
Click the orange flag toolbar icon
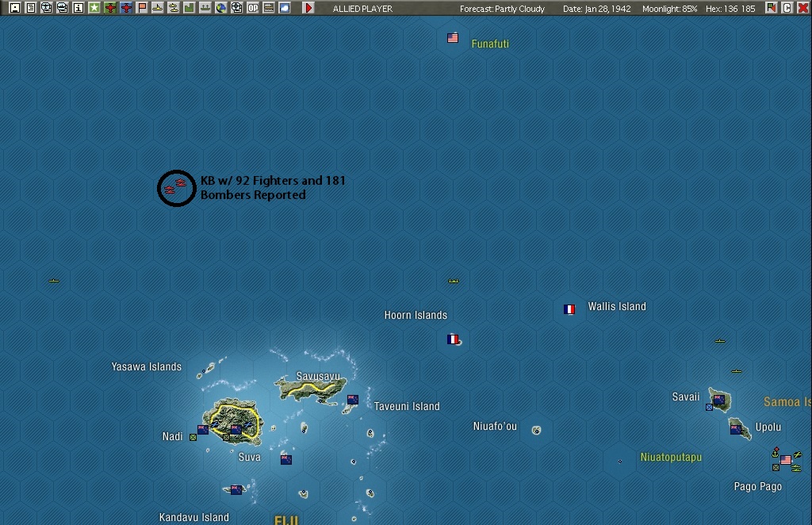pyautogui.click(x=142, y=8)
